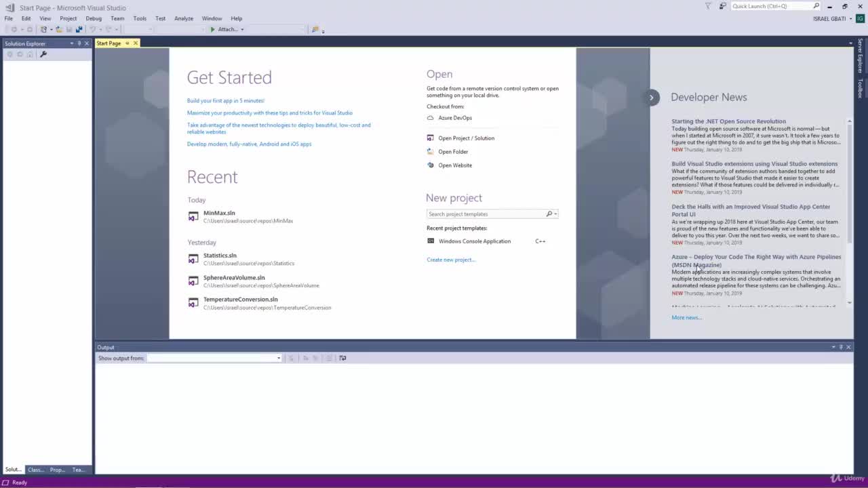Open the Toolbox side tab
868x488 pixels.
pyautogui.click(x=860, y=88)
